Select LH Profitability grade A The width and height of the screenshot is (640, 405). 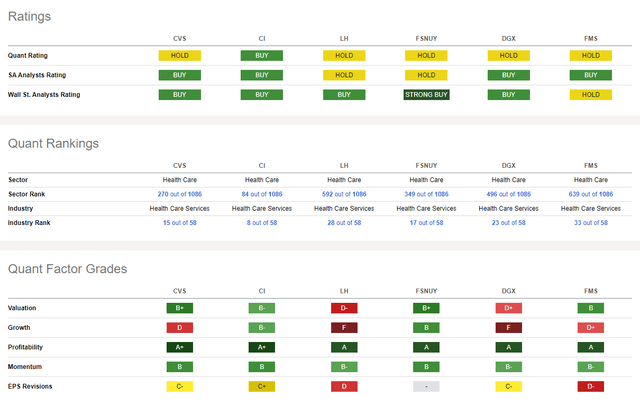pyautogui.click(x=344, y=347)
